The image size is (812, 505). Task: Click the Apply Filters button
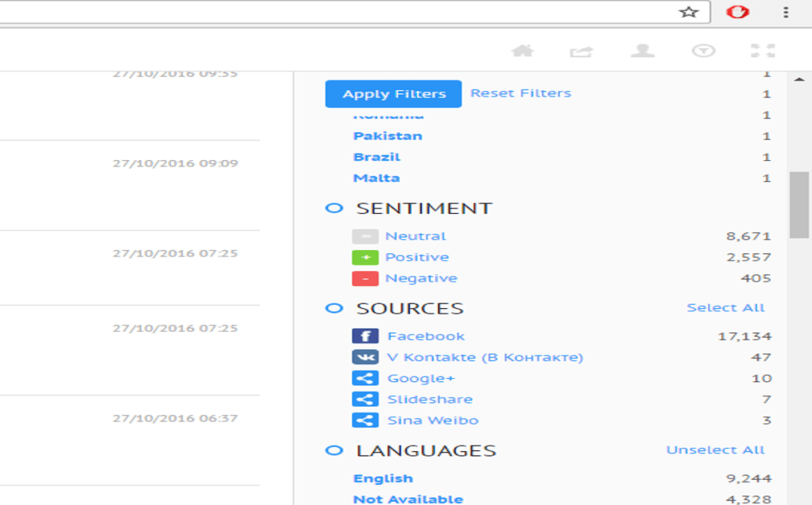tap(393, 94)
